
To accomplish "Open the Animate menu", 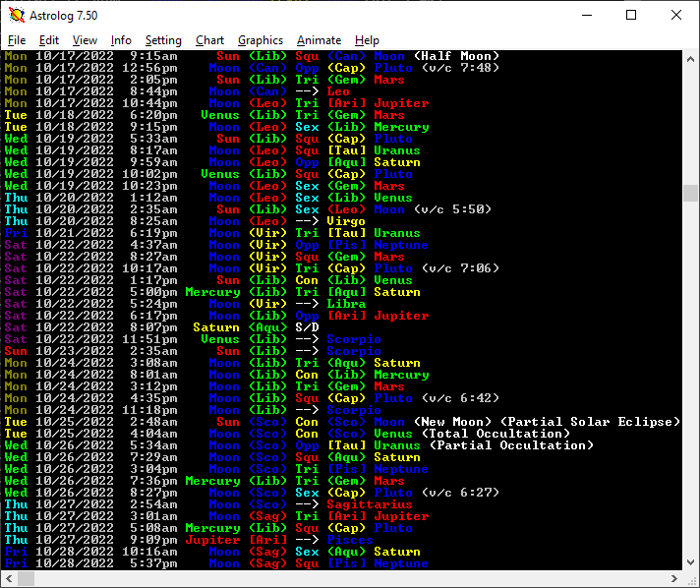I will coord(319,40).
